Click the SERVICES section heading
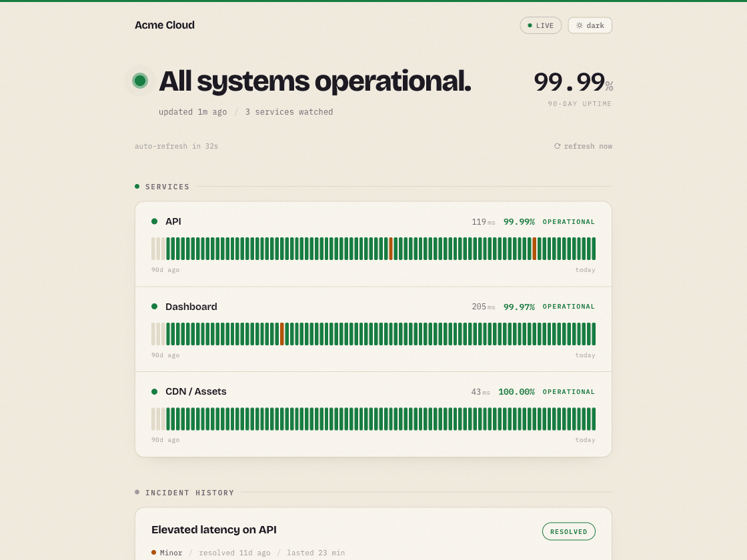The image size is (747, 560). 167,187
